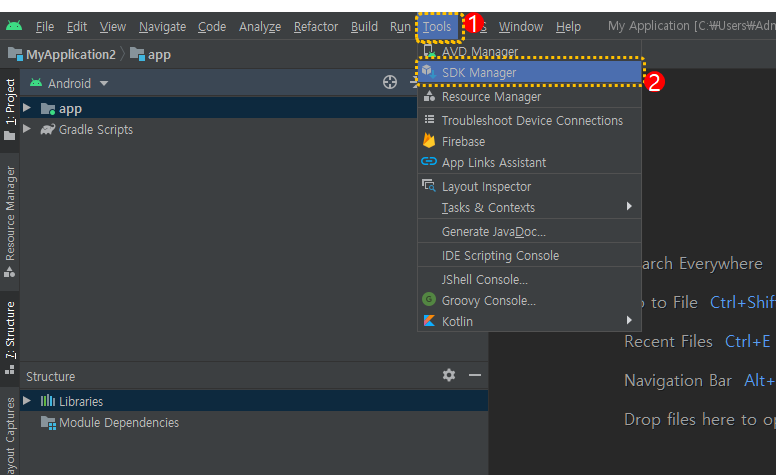Choose Generate JavaDoc... entry

pos(529,232)
